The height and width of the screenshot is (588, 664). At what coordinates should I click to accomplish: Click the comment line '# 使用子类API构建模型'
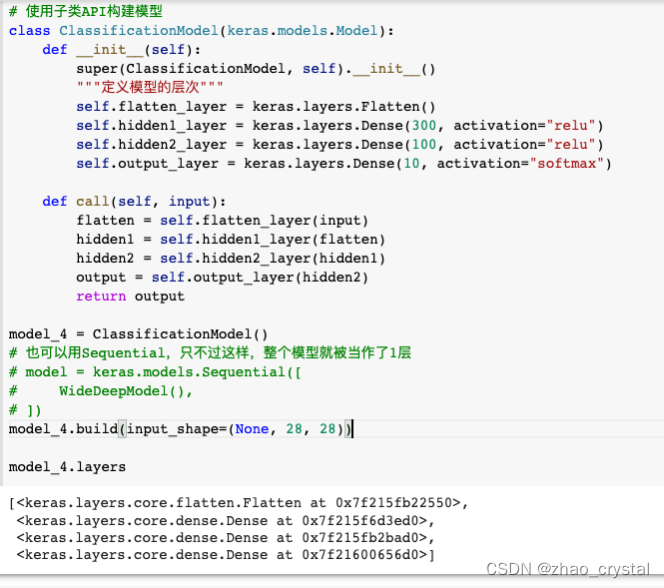point(86,11)
